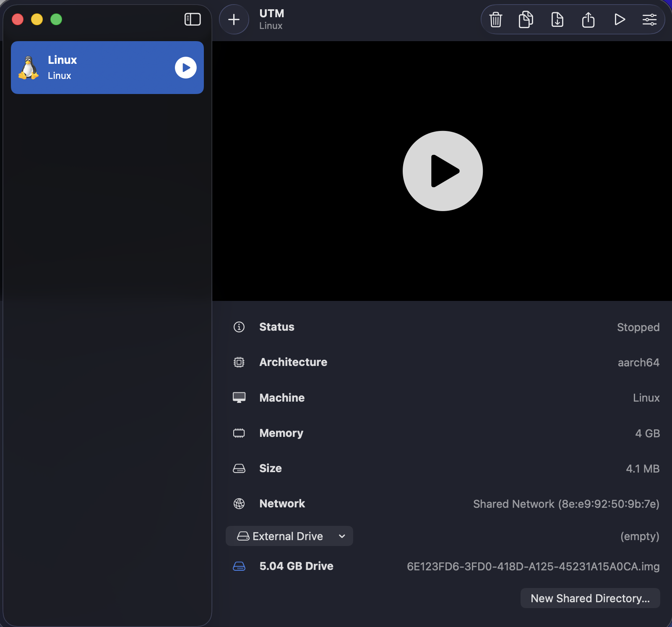Screen dimensions: 672x627
Task: Toggle the sidebar visibility icon
Action: [193, 19]
